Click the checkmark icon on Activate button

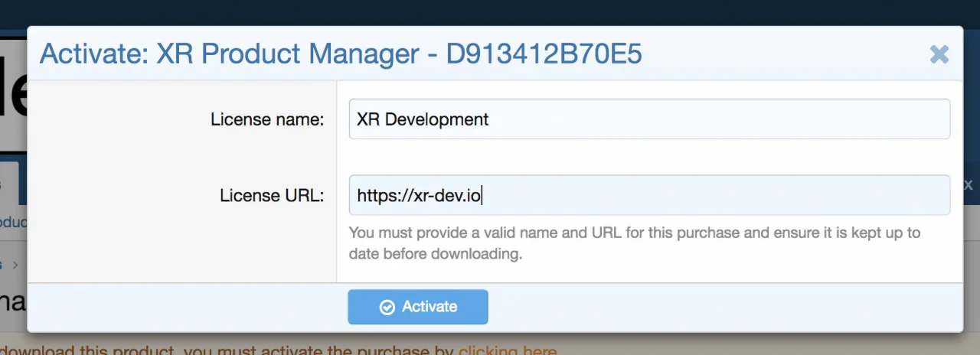387,307
